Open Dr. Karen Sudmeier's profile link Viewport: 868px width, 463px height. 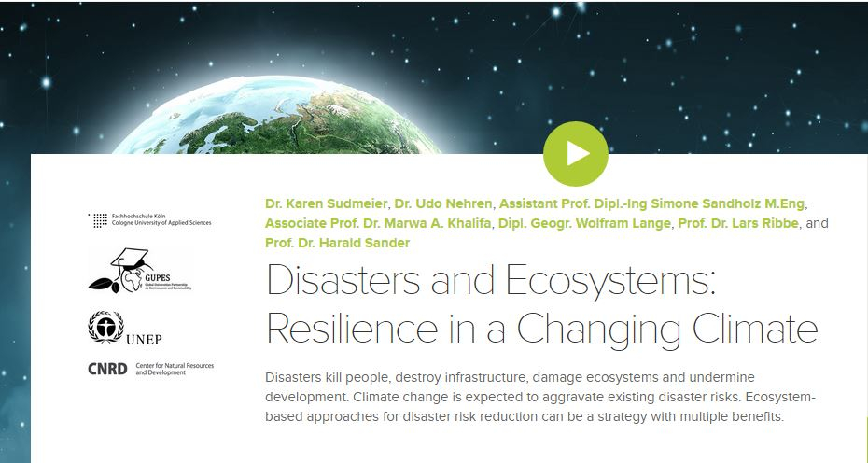coord(326,203)
